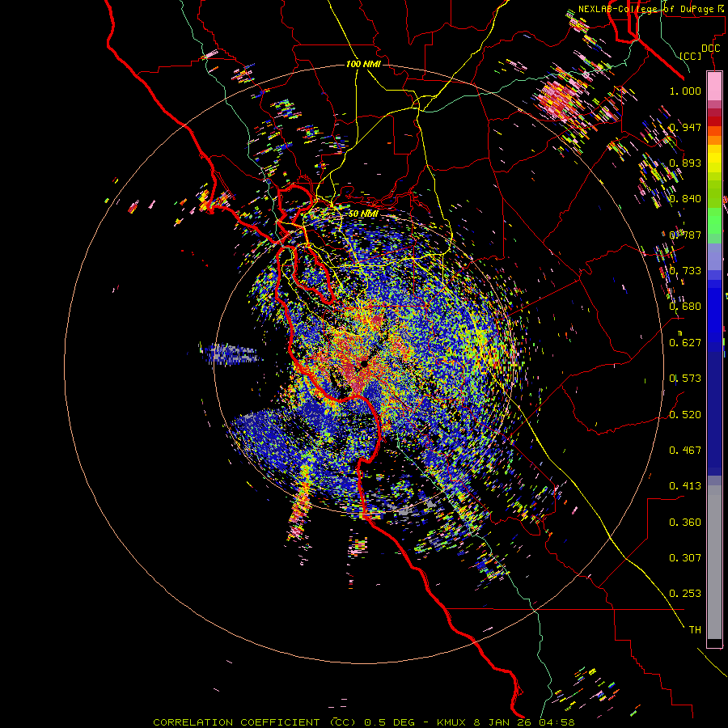Click the 1.000 scale value
Image resolution: width=728 pixels, height=728 pixels.
685,91
